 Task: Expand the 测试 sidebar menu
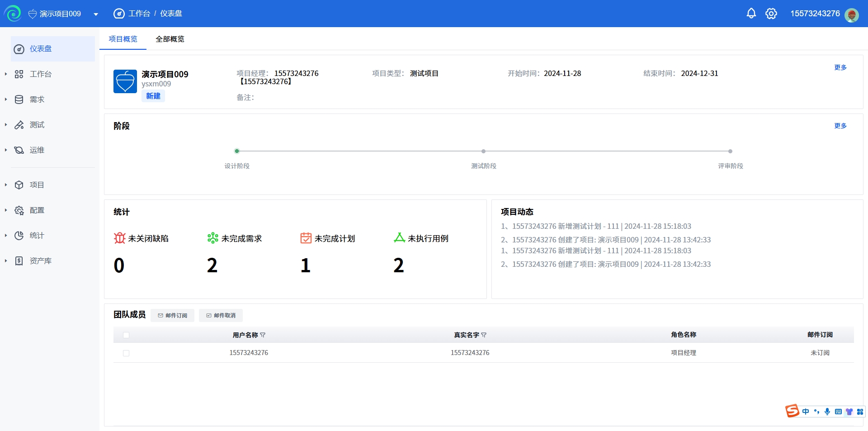(x=37, y=125)
